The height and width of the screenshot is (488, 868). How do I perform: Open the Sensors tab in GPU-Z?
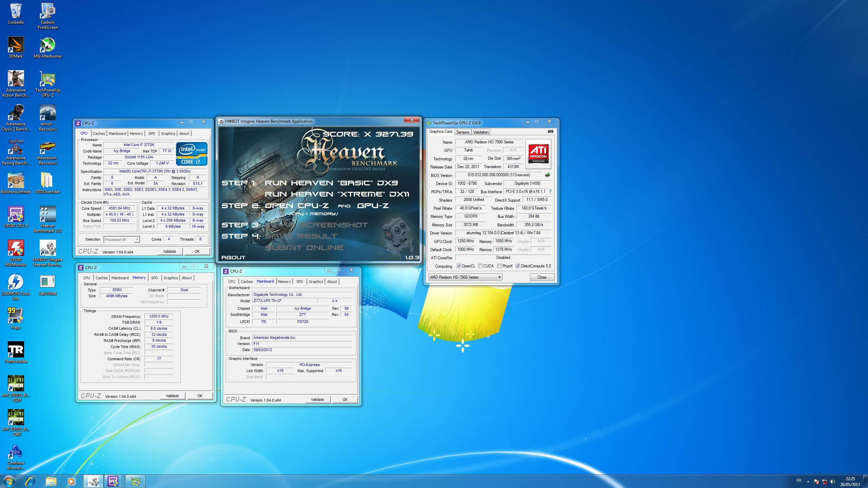coord(462,132)
